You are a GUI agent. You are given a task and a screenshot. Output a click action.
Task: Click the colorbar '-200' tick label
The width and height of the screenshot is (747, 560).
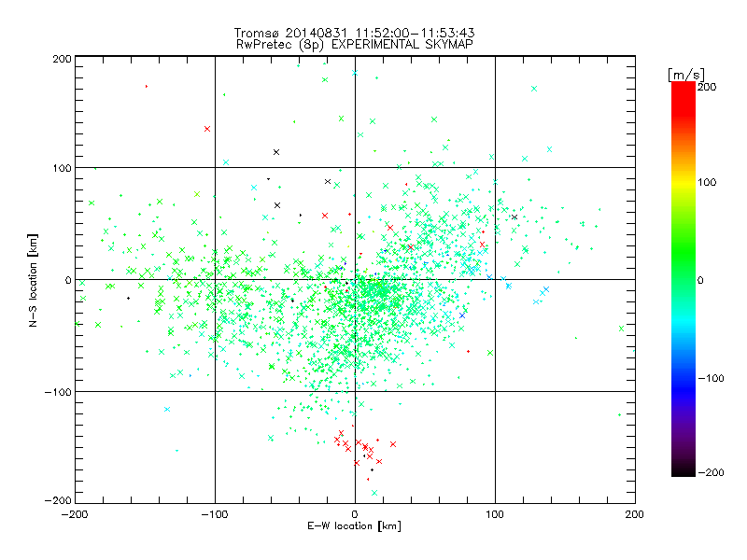[x=711, y=472]
